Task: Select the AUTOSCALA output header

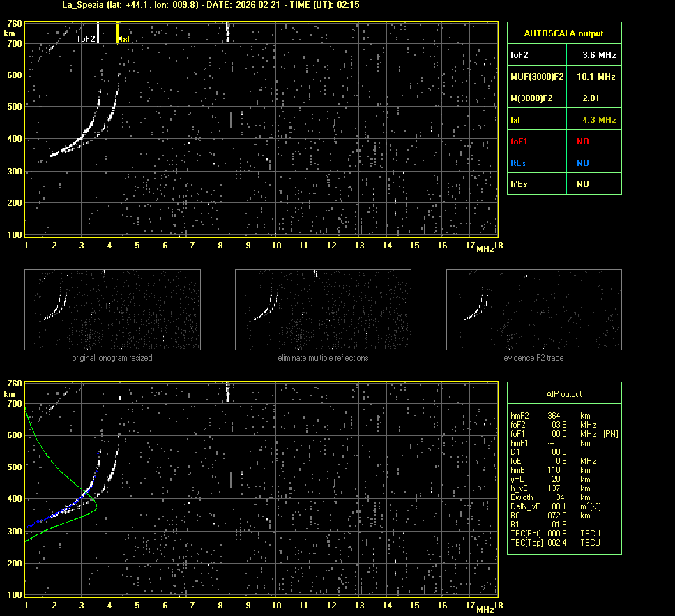Action: point(563,33)
